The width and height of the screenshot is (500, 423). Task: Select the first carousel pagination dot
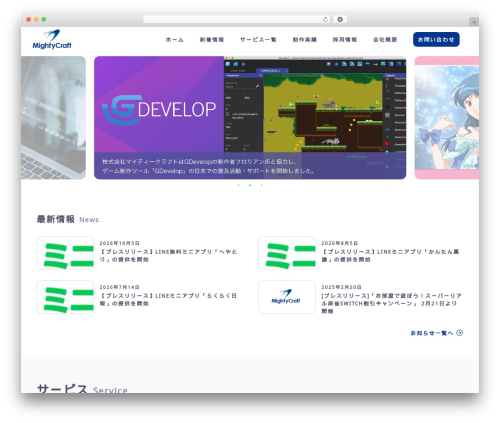tap(238, 185)
